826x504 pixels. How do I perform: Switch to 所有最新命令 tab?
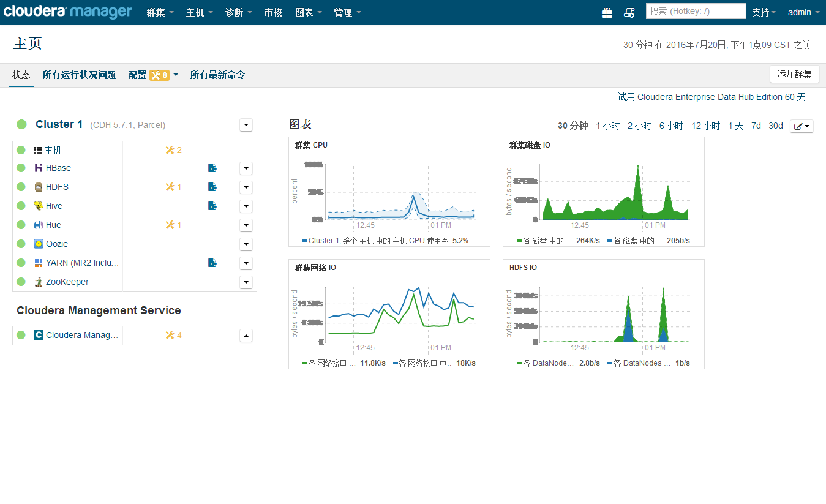[x=217, y=75]
